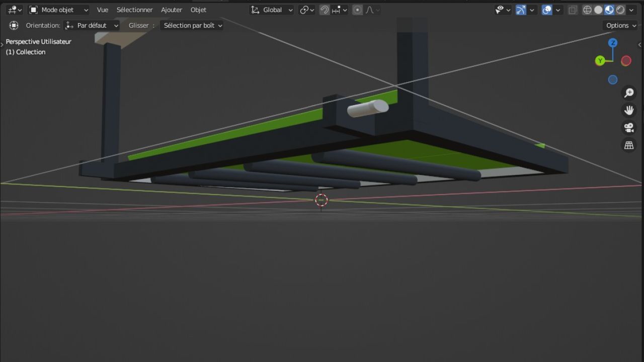
Task: Toggle the camera view icon
Action: [629, 128]
